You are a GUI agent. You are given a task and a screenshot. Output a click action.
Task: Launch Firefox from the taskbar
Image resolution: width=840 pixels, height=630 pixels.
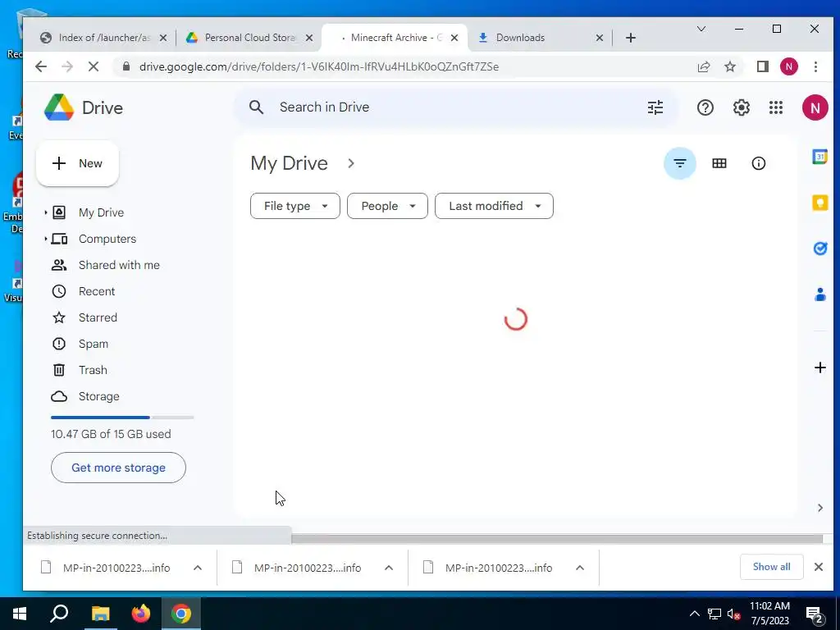pyautogui.click(x=141, y=614)
